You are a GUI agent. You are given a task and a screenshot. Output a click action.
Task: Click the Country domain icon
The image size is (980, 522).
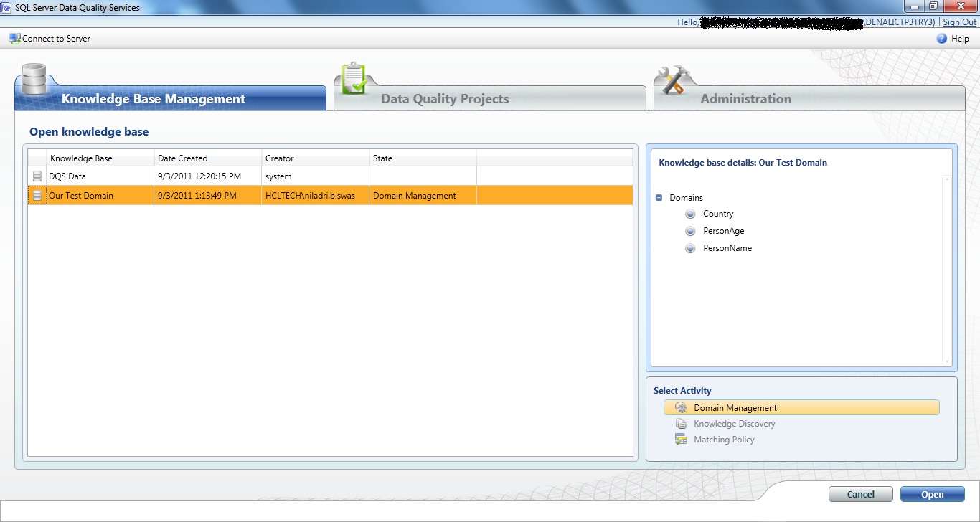[x=690, y=214]
